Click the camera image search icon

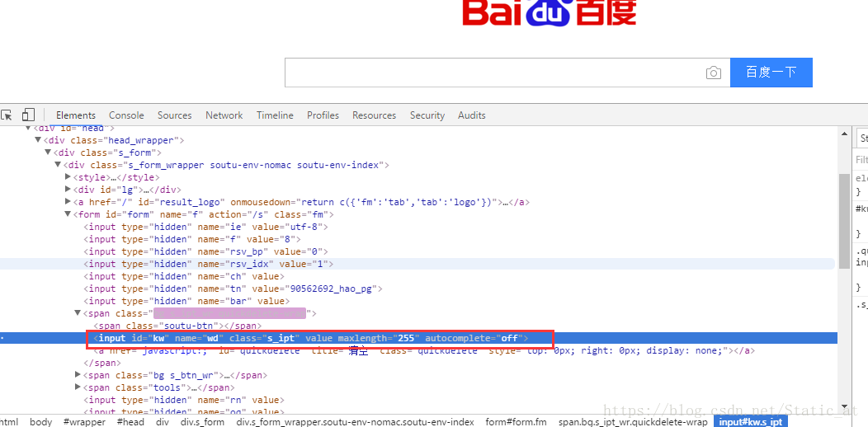[x=714, y=73]
